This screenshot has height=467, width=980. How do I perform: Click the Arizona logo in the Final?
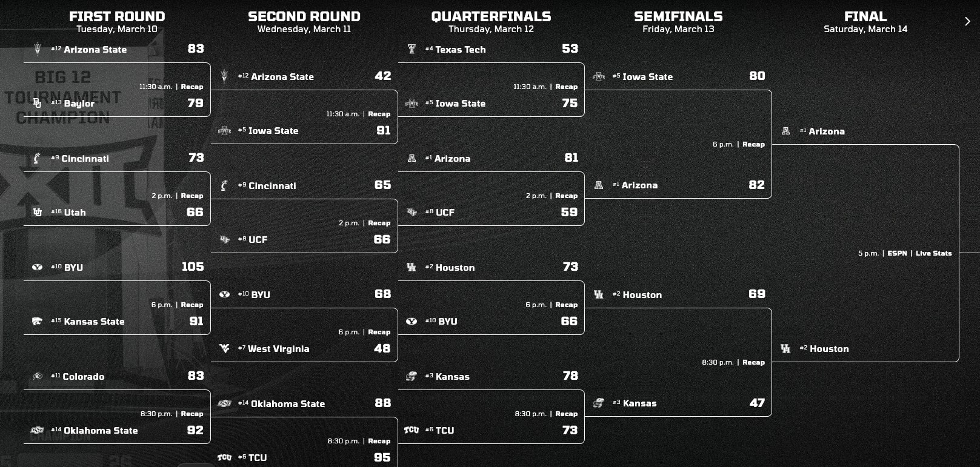[x=786, y=131]
